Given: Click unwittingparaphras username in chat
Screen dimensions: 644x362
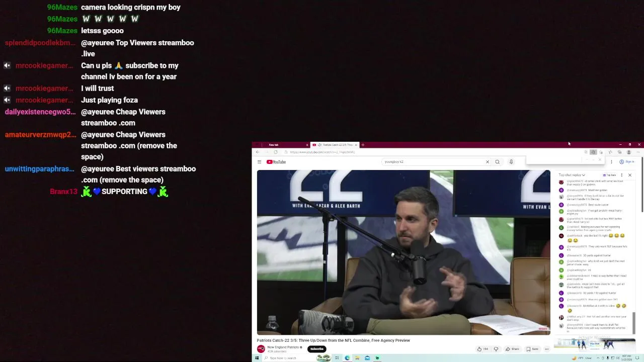Looking at the screenshot, I should pos(39,169).
